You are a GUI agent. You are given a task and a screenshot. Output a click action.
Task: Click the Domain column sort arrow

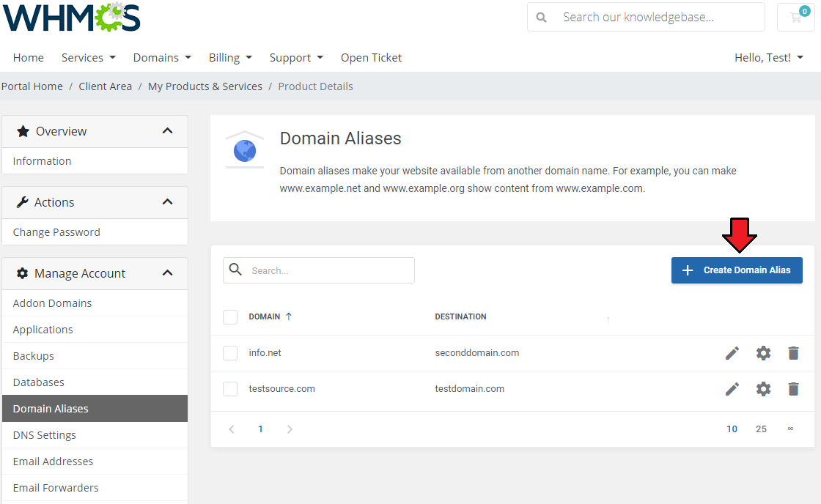(289, 316)
